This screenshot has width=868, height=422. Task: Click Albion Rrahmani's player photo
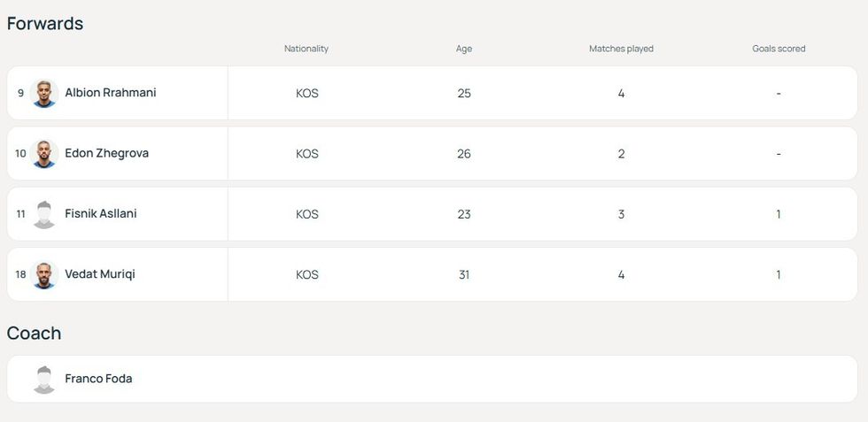point(43,93)
